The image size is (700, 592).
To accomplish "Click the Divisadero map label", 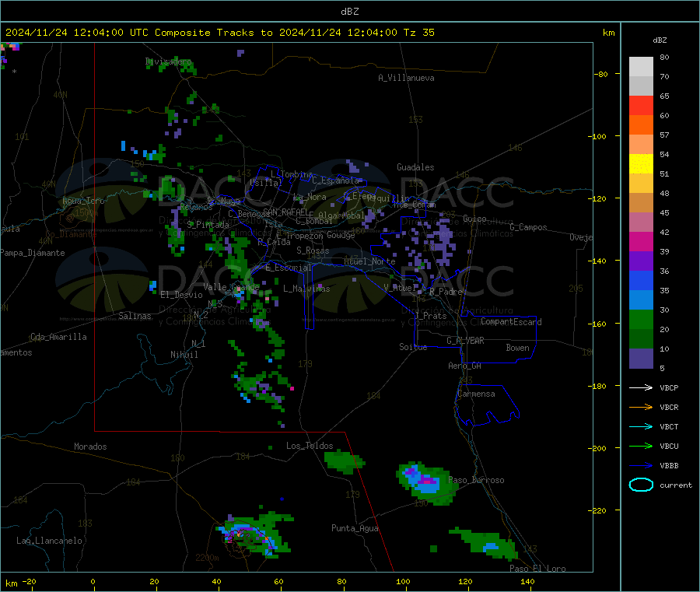I will 168,61.
